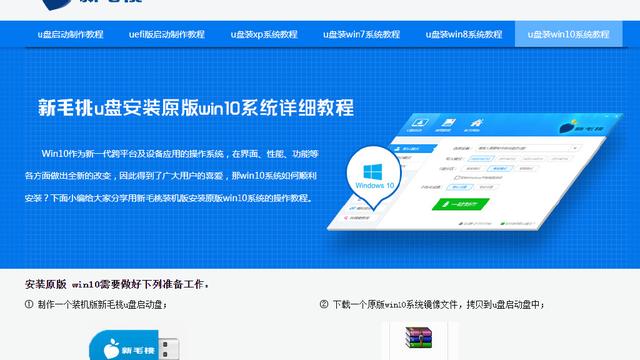The image size is (640, 360).
Task: Click the heading 安装原版 win10需要做好下列准备工作
Action: (117, 284)
